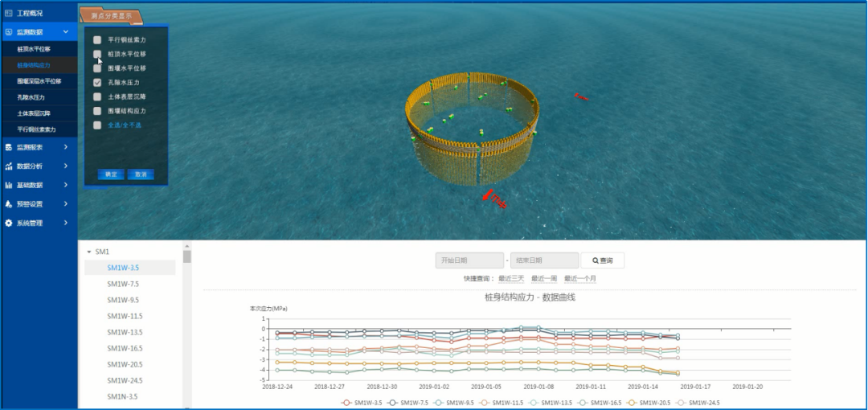Expand the 监测报表 menu chevron
The image size is (868, 410).
[x=66, y=147]
